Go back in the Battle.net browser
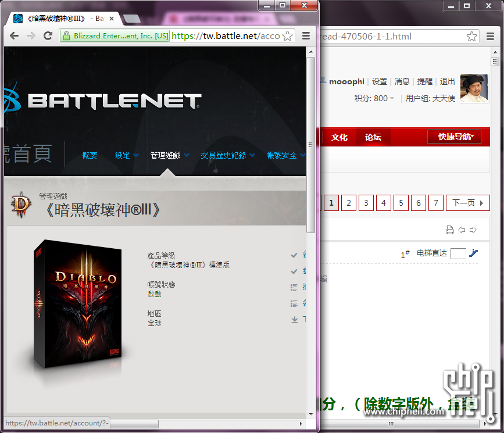 click(x=15, y=35)
